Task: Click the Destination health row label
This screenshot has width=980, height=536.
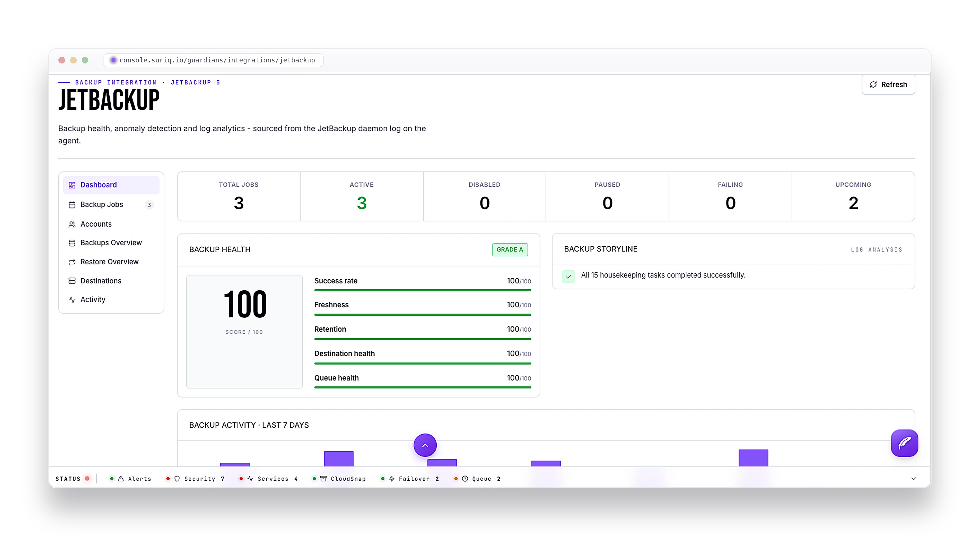Action: 344,354
